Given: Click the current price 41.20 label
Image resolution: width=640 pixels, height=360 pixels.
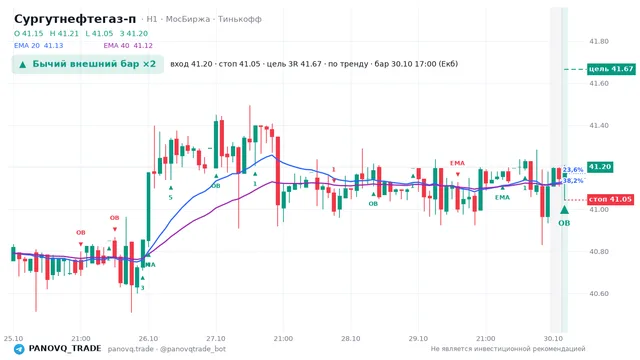Looking at the screenshot, I should tap(600, 167).
